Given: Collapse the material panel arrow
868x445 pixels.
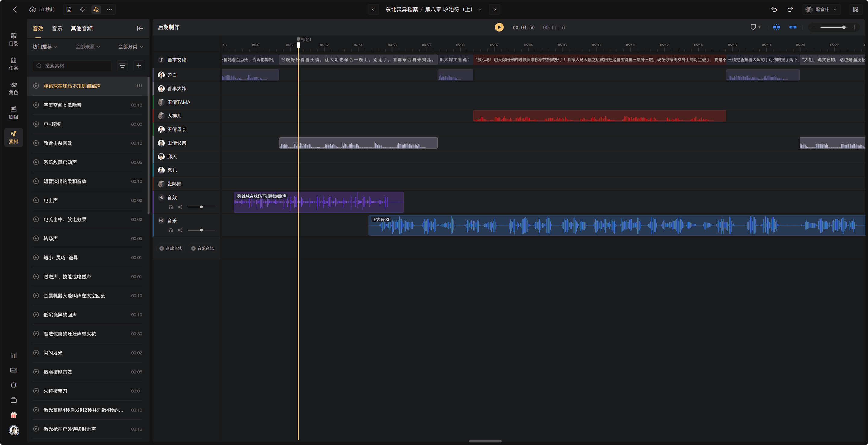Looking at the screenshot, I should point(140,29).
